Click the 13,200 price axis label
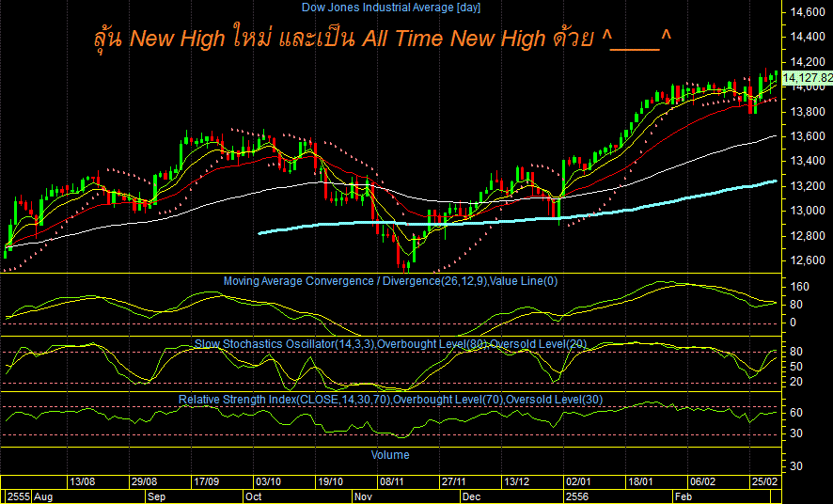 click(x=808, y=186)
